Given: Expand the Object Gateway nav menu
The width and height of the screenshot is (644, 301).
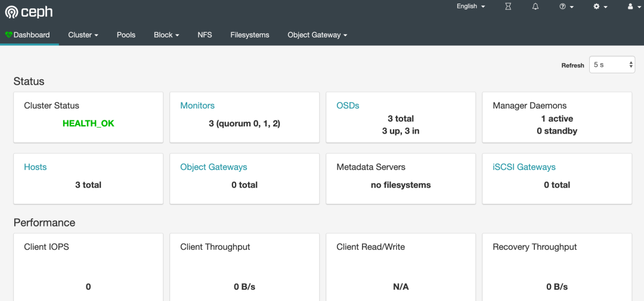Looking at the screenshot, I should tap(317, 35).
